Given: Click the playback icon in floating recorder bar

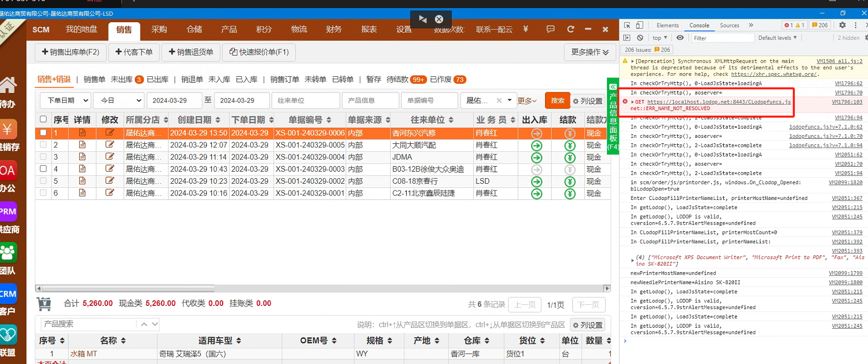Looking at the screenshot, I should (423, 19).
